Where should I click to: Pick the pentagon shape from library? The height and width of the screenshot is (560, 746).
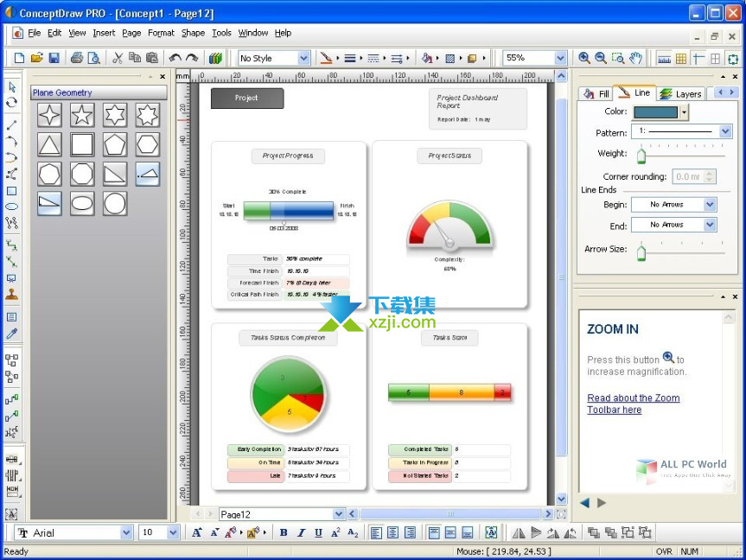click(x=115, y=144)
